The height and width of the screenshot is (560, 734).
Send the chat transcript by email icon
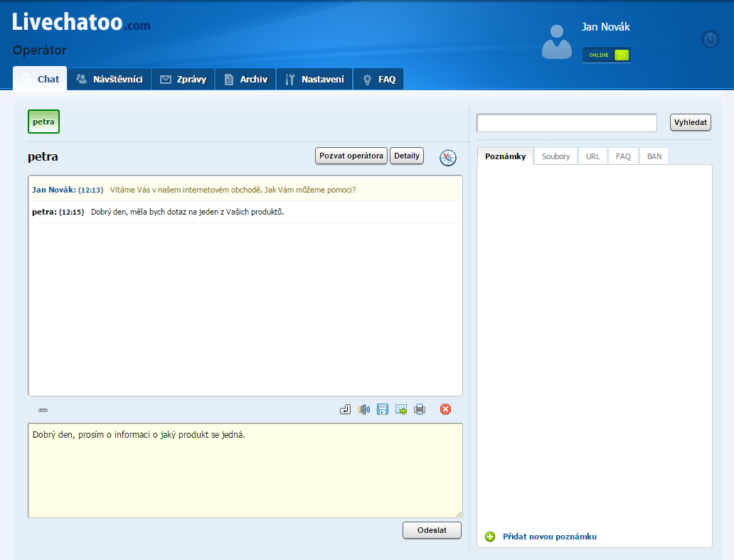tap(401, 409)
